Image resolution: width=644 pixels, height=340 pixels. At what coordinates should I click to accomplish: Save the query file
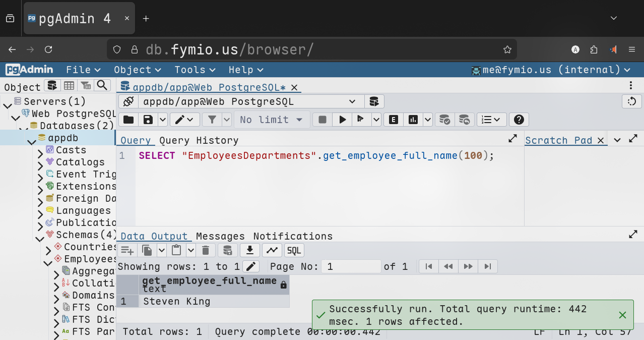click(x=148, y=120)
